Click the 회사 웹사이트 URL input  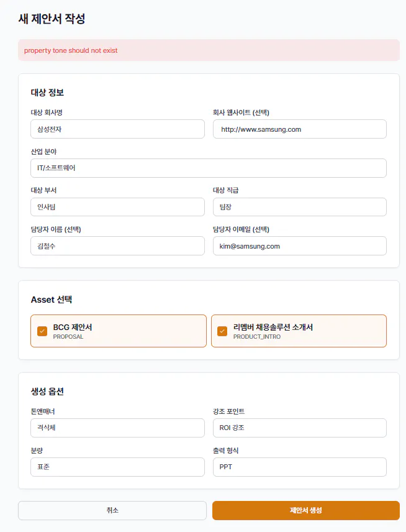click(299, 129)
